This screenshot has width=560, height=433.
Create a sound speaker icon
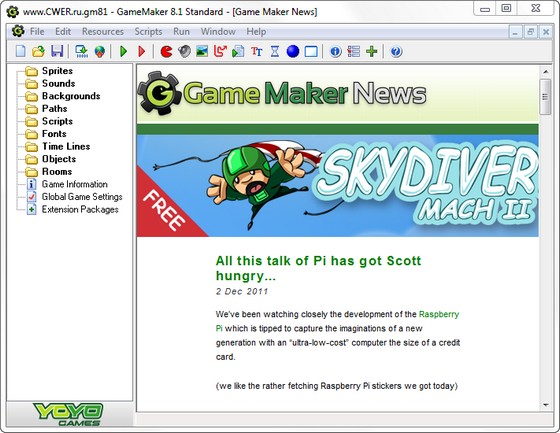184,51
